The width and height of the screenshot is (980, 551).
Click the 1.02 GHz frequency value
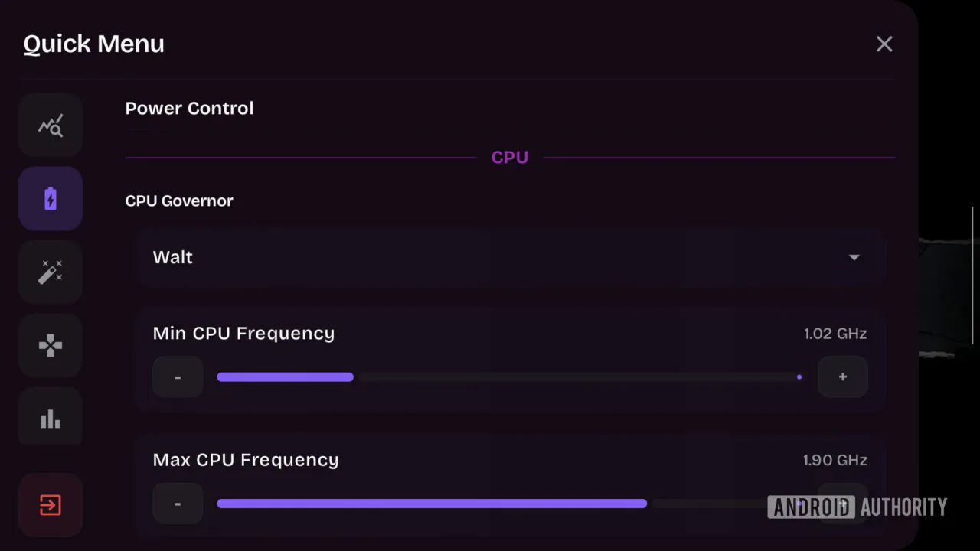(x=835, y=334)
